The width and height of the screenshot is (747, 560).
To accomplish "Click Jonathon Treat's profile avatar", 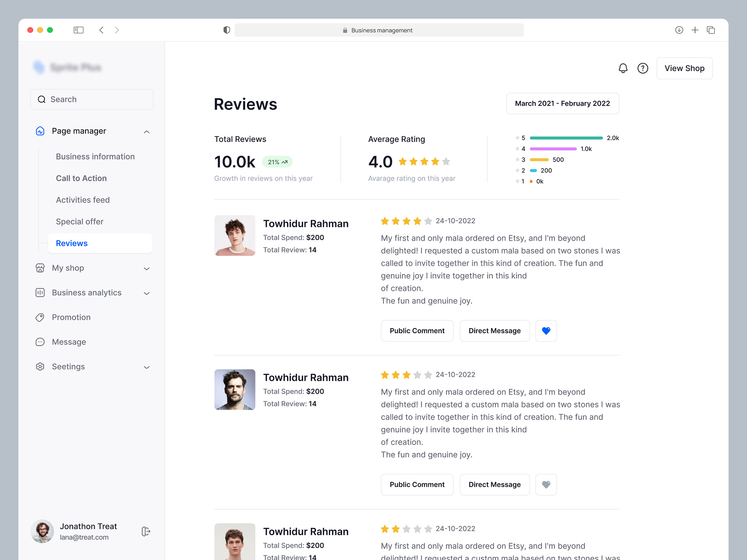I will pos(42,531).
